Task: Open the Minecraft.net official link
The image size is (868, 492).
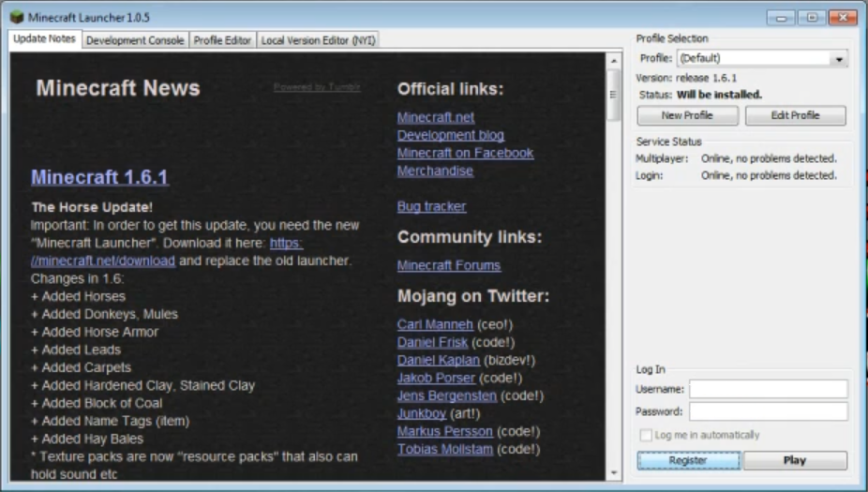Action: pyautogui.click(x=436, y=117)
